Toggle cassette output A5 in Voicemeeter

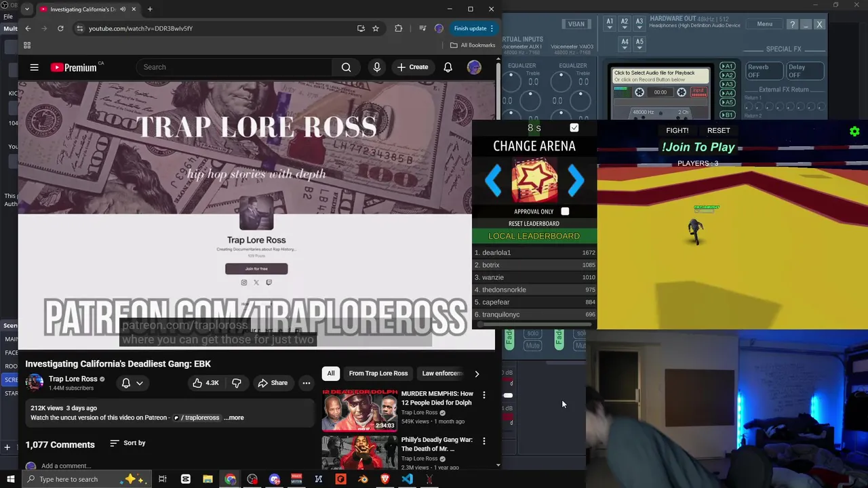[727, 103]
